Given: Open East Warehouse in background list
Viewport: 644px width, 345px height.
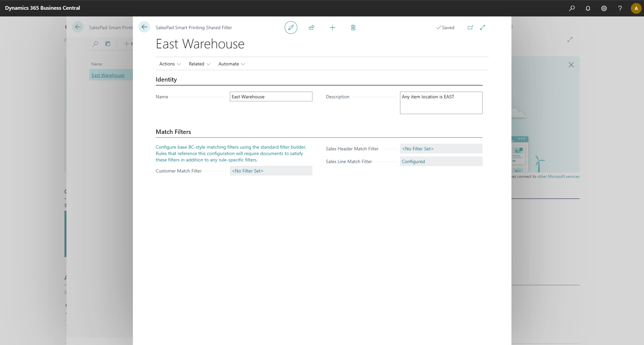Looking at the screenshot, I should [108, 76].
